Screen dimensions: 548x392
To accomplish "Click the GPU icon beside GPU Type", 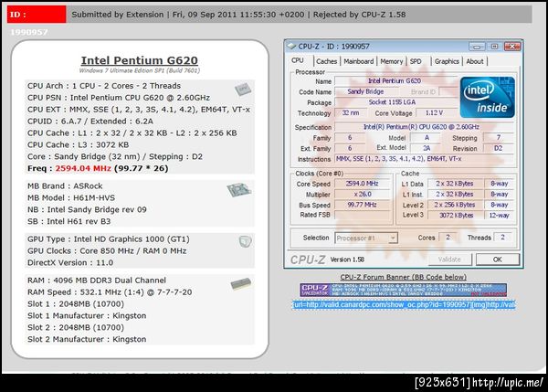I will (x=245, y=241).
